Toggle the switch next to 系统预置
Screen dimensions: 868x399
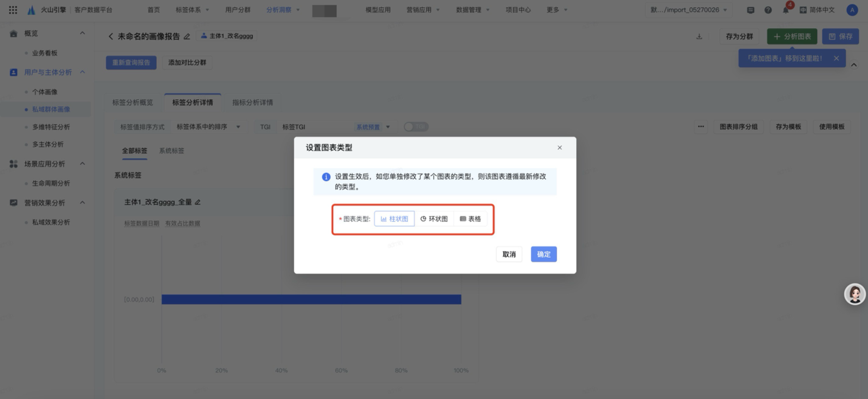416,127
